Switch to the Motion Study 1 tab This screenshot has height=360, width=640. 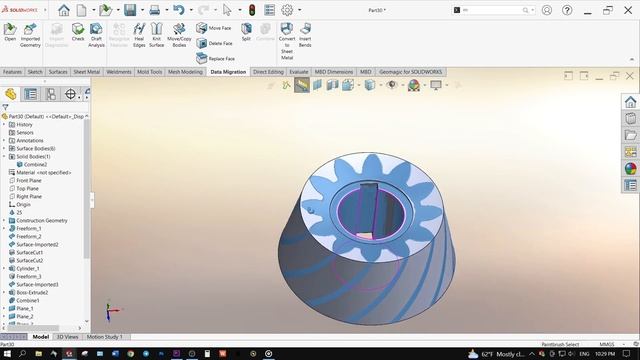pos(104,337)
